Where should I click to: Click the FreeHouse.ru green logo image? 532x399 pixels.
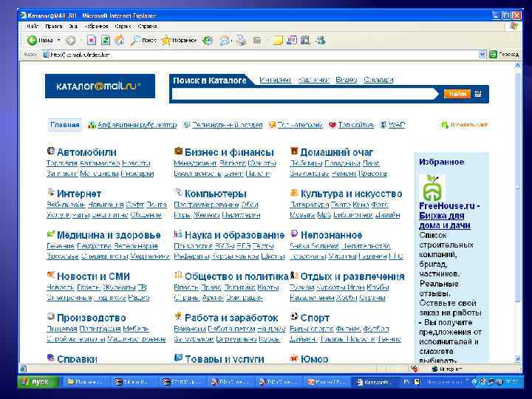pyautogui.click(x=432, y=188)
